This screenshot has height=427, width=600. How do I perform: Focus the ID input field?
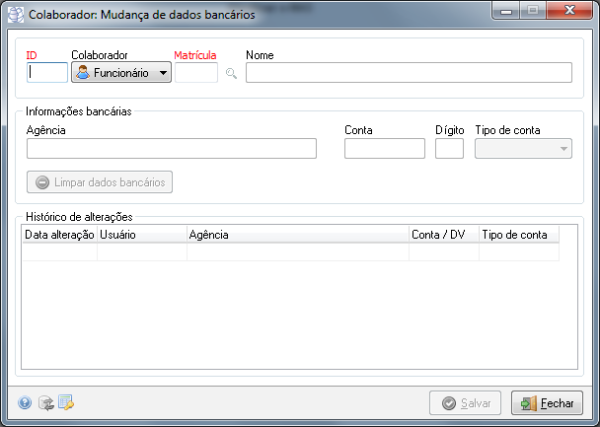(x=48, y=72)
